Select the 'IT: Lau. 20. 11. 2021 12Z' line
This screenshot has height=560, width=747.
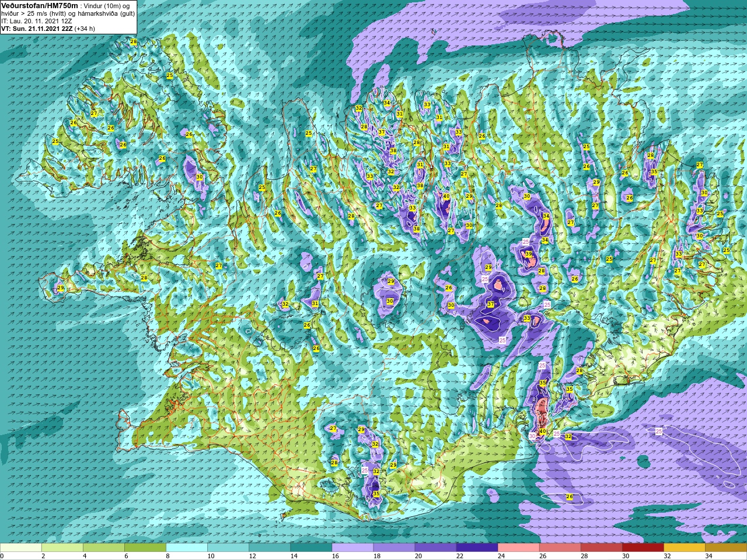click(37, 20)
